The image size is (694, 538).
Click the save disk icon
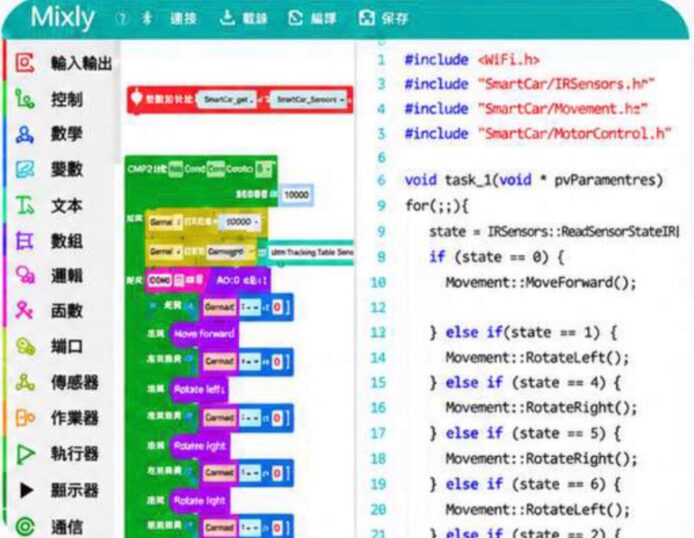(x=366, y=18)
